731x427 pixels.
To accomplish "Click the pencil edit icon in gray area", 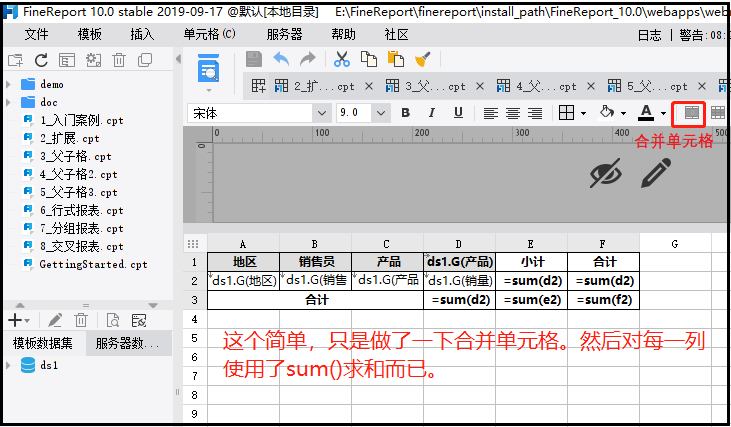I will coord(656,173).
